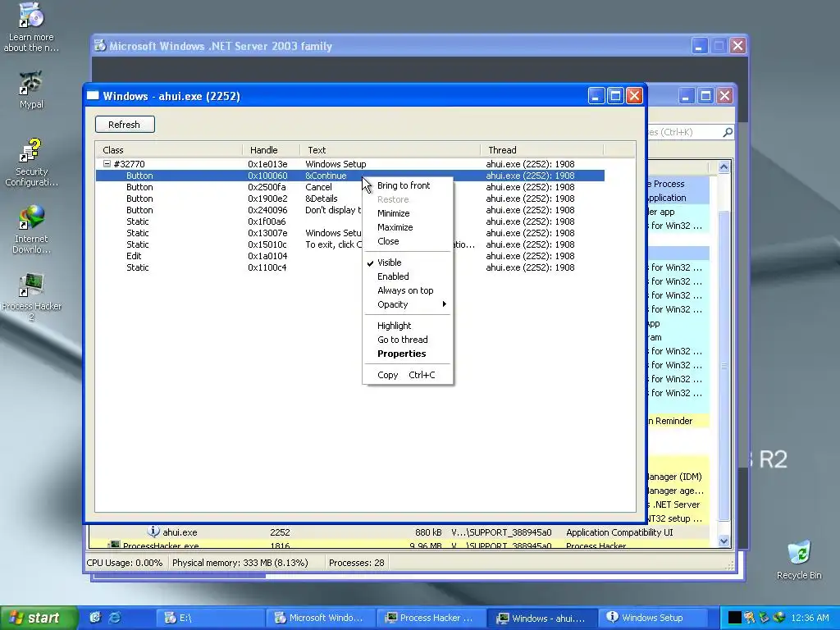Click the IDM globe icon in system tray

click(x=779, y=618)
